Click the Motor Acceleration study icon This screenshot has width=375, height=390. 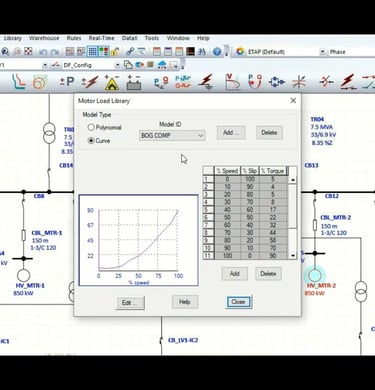(39, 82)
